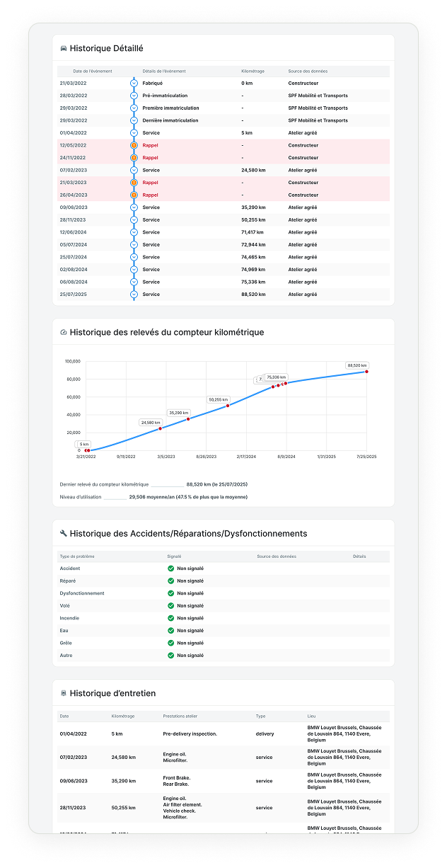This screenshot has height=868, width=447.
Task: Select the 88,520 km point on the chart
Action: 366,372
